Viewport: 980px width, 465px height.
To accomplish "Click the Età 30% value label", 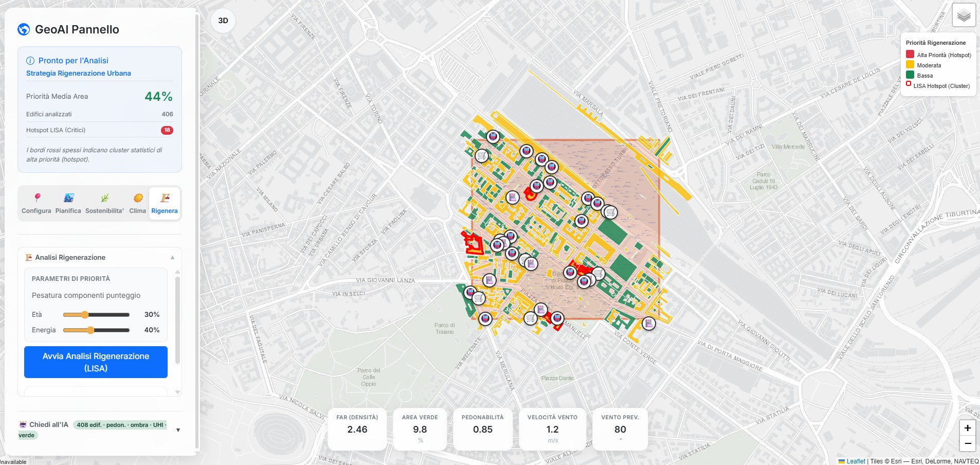I will coord(152,314).
